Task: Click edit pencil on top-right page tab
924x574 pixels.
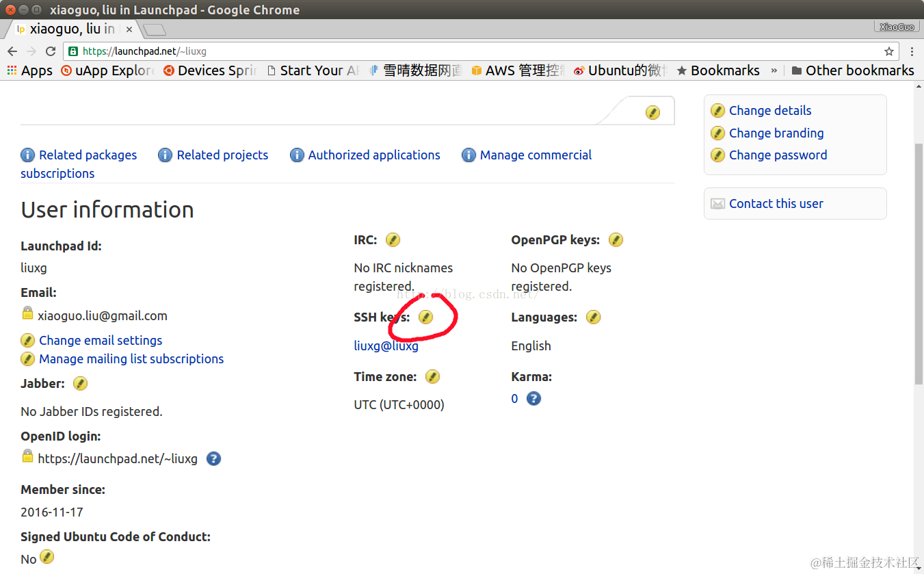Action: (652, 112)
